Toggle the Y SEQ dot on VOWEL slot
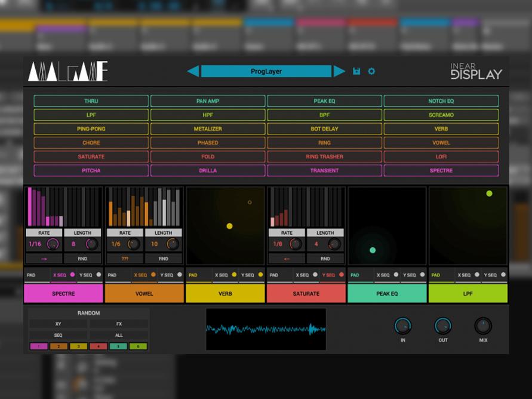This screenshot has width=532, height=399. point(180,275)
